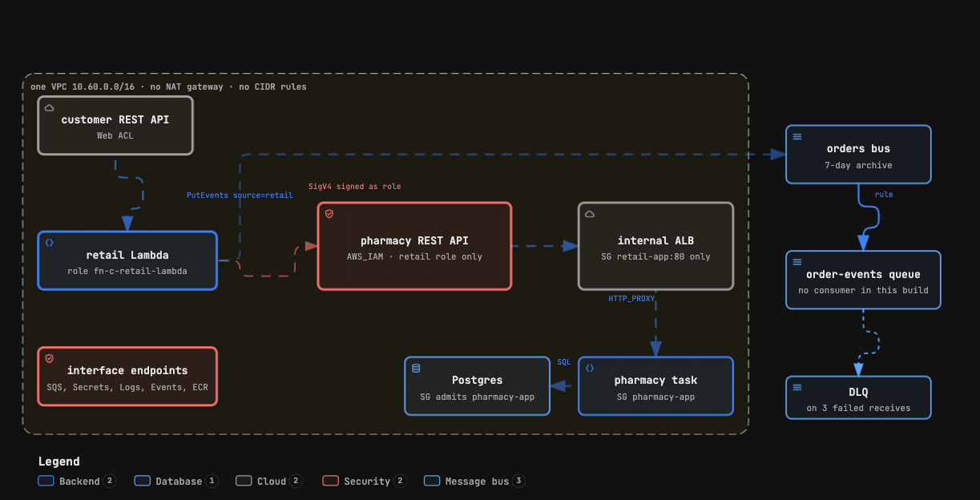
Task: Select the retail Lambda title
Action: coord(127,255)
